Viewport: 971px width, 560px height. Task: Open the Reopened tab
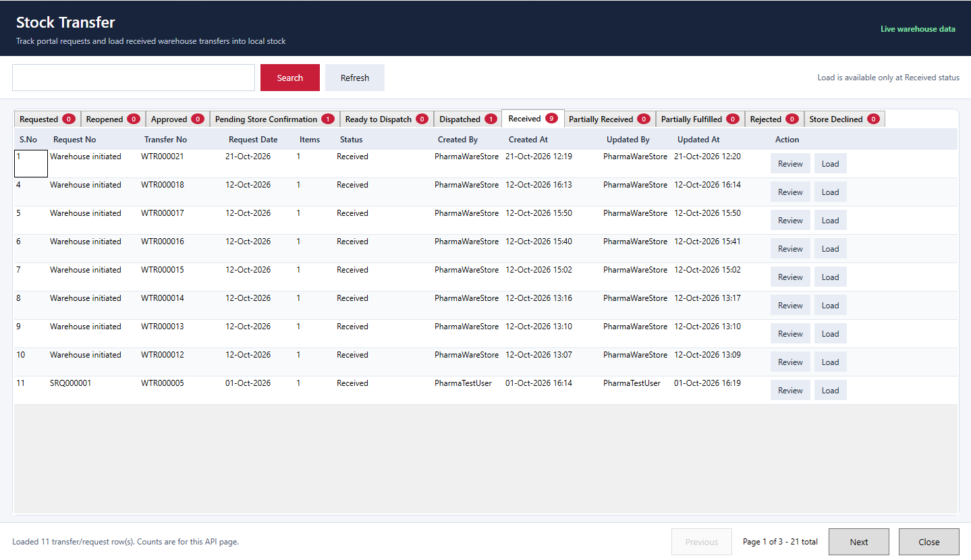pyautogui.click(x=113, y=119)
